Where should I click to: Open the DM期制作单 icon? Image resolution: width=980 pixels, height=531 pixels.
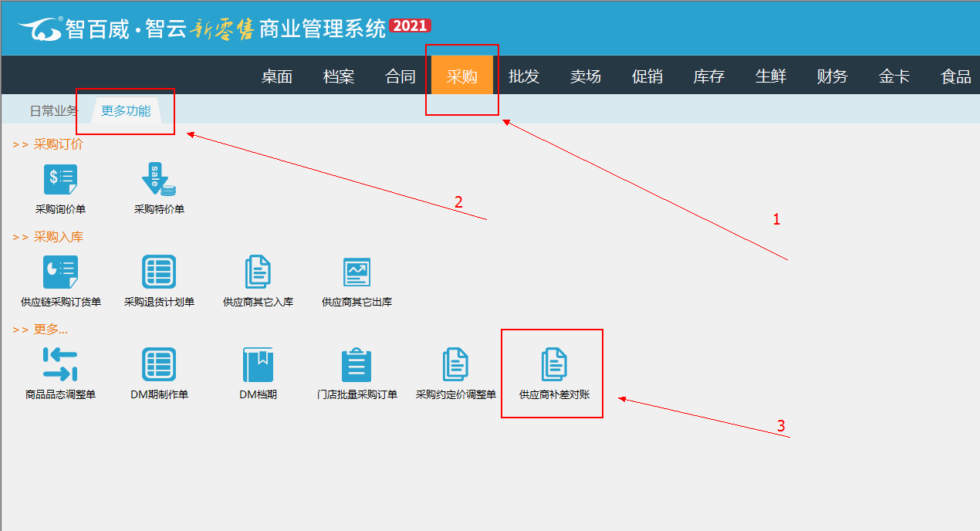pyautogui.click(x=159, y=365)
